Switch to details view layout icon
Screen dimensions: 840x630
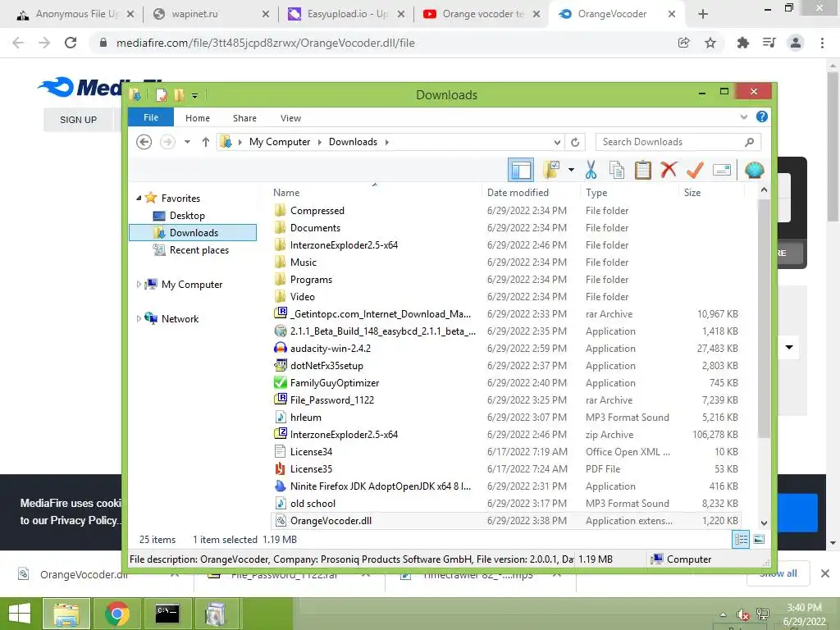click(x=741, y=540)
